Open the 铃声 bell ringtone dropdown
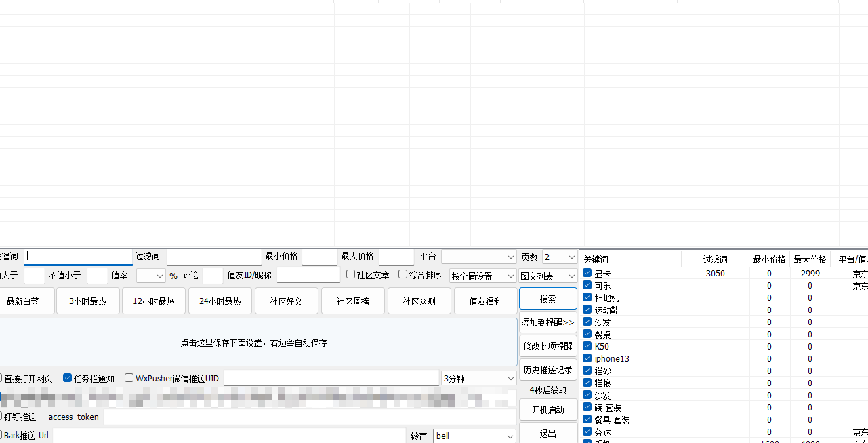The width and height of the screenshot is (868, 443). (474, 436)
